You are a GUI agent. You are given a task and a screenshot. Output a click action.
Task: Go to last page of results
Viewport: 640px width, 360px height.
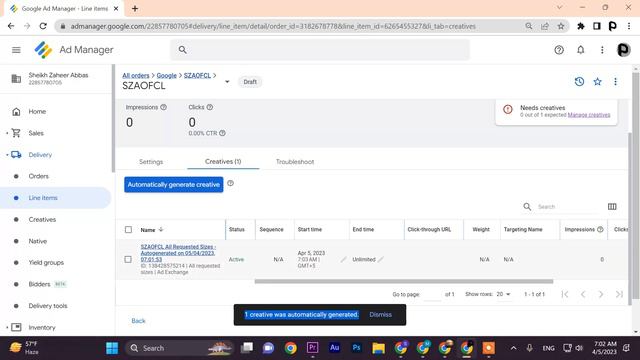[x=619, y=294]
